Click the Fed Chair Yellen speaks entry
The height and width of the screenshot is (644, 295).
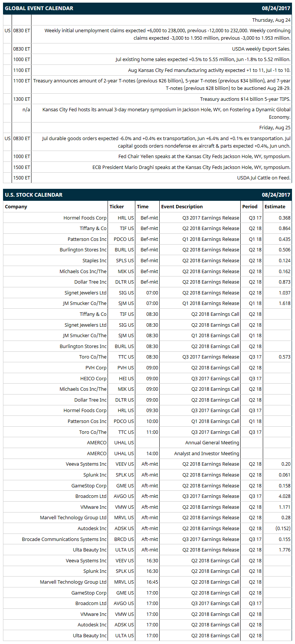click(204, 156)
